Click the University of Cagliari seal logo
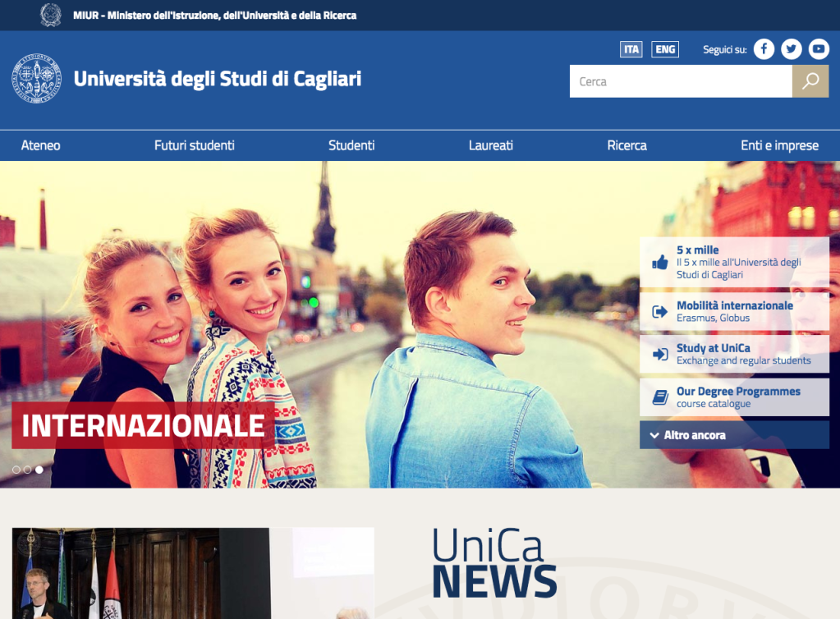Image resolution: width=840 pixels, height=619 pixels. click(36, 79)
